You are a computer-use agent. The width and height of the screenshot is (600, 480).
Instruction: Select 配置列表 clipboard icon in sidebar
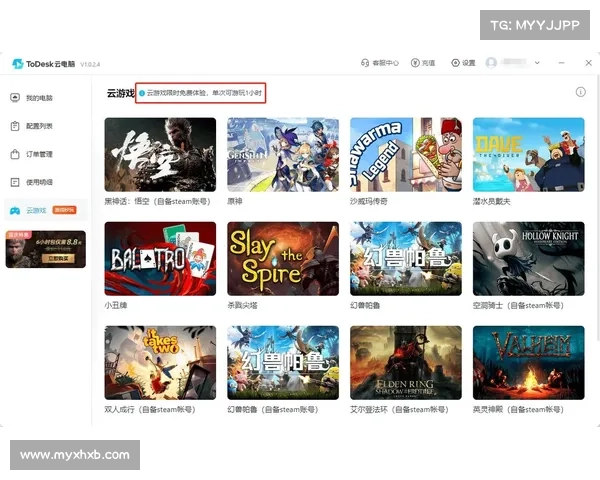pyautogui.click(x=15, y=126)
